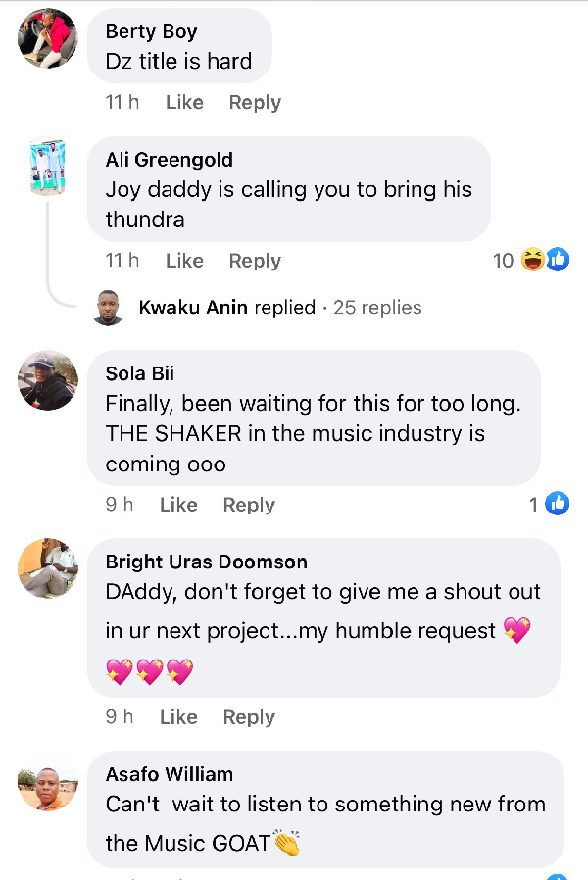Tap the like reaction icon on Sola Bii's comment
This screenshot has width=588, height=880.
point(557,504)
